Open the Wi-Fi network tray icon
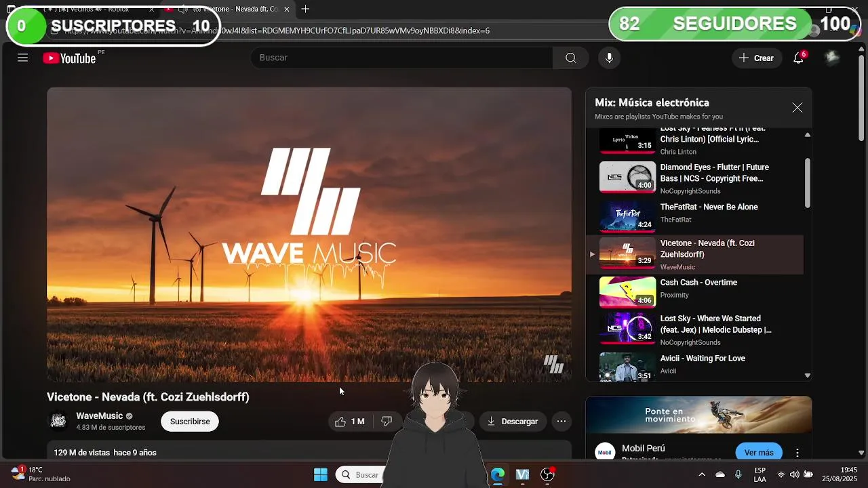868x488 pixels. (781, 474)
